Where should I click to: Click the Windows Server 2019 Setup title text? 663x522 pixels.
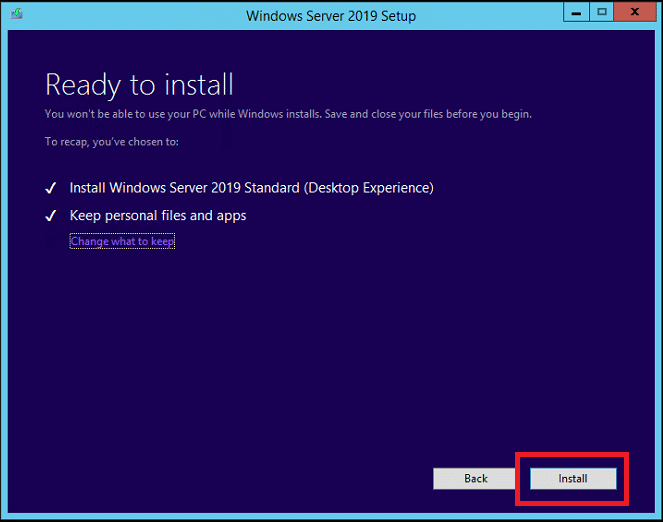point(331,16)
